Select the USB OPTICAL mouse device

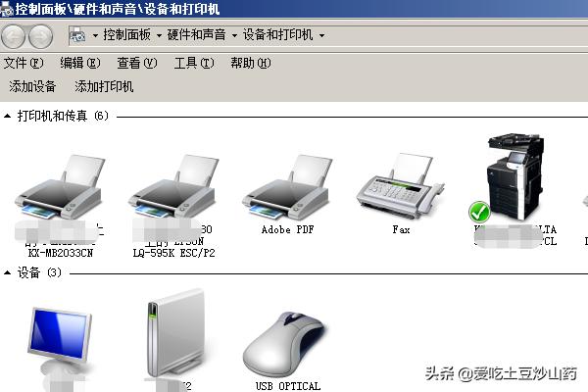tap(287, 345)
